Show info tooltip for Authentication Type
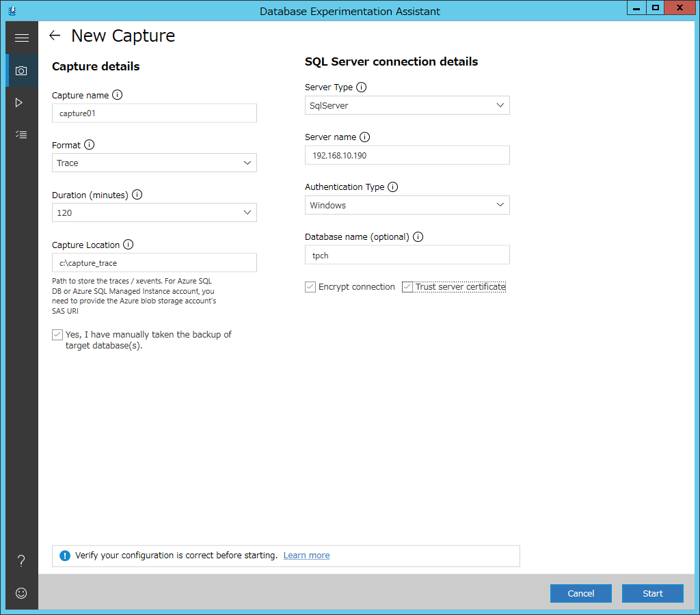The width and height of the screenshot is (700, 615). pyautogui.click(x=393, y=187)
